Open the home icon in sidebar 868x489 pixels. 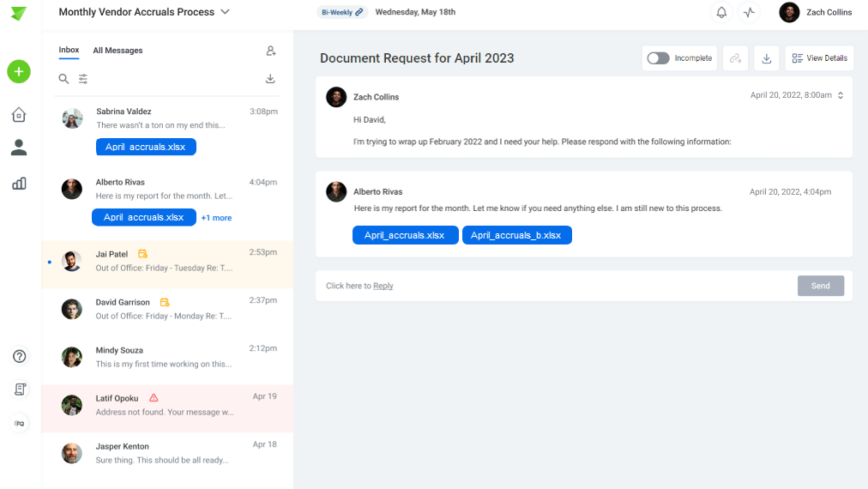coord(19,115)
